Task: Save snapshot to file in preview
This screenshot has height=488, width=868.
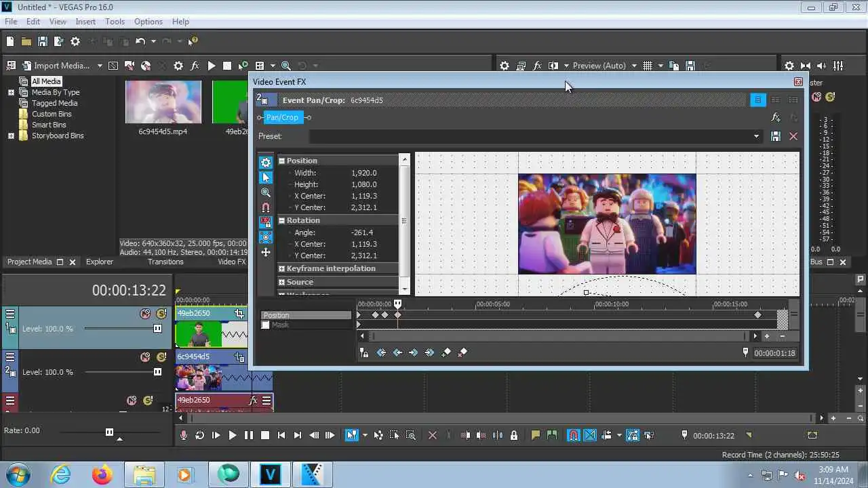Action: (x=690, y=66)
